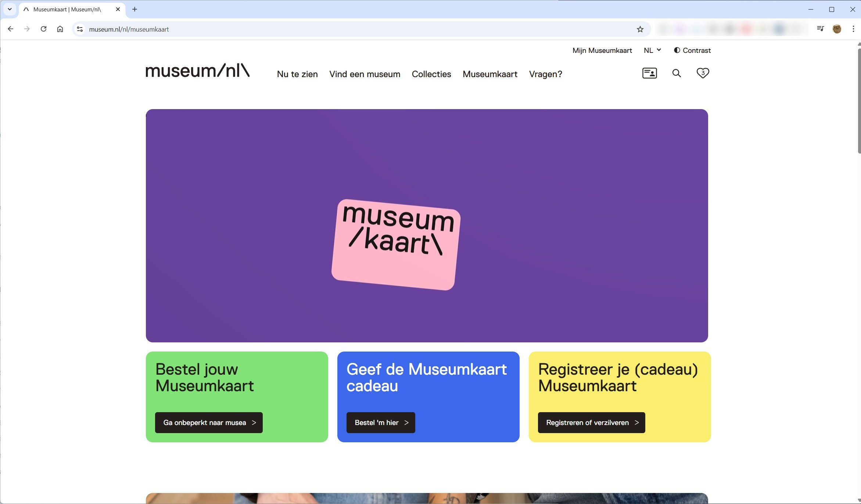Viewport: 861px width, 504px height.
Task: Open the tab search dropdown arrow
Action: (10, 9)
